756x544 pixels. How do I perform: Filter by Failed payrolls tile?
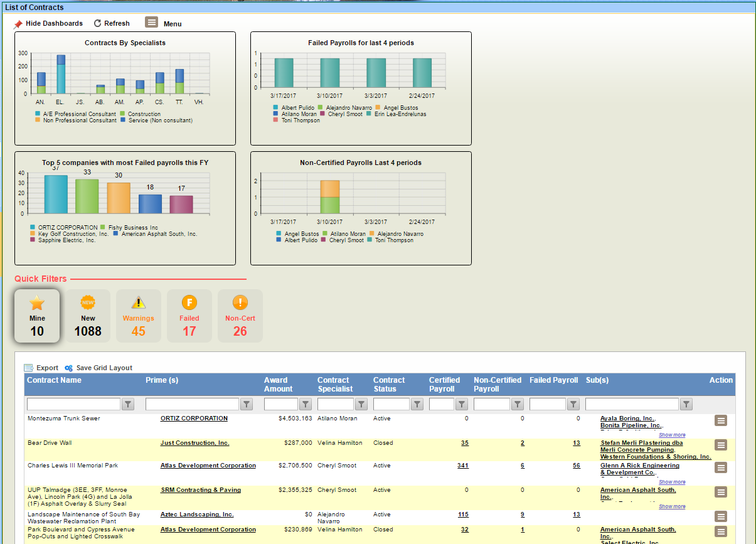click(x=189, y=316)
